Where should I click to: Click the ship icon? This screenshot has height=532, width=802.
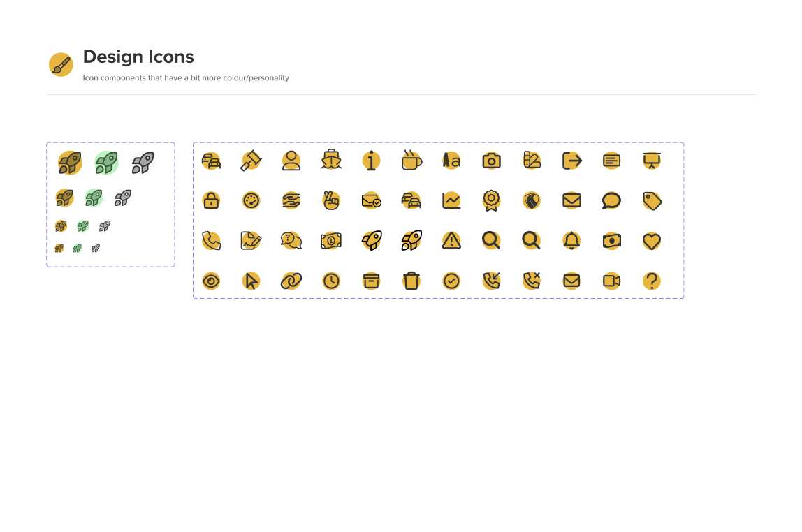331,161
